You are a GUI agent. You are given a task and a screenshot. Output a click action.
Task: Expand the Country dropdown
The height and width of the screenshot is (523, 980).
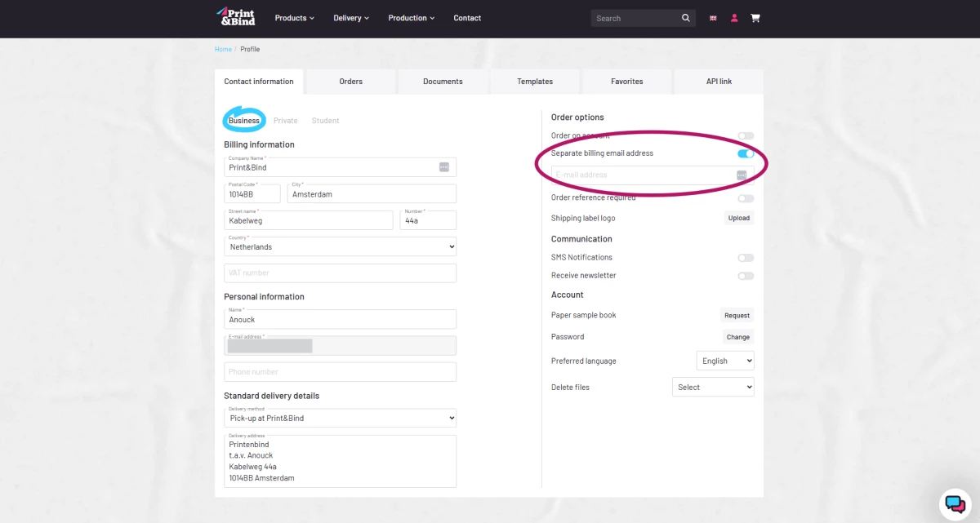(340, 246)
